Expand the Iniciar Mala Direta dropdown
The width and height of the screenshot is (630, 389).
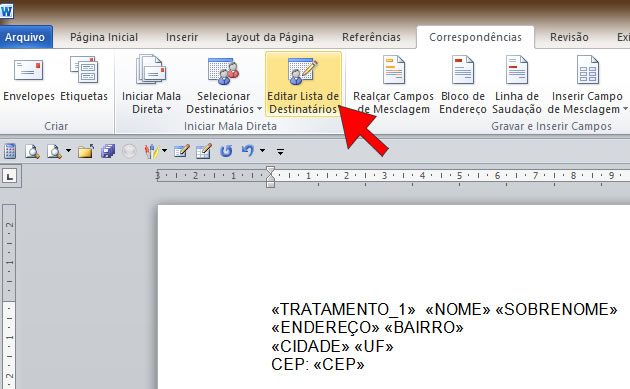tap(151, 84)
